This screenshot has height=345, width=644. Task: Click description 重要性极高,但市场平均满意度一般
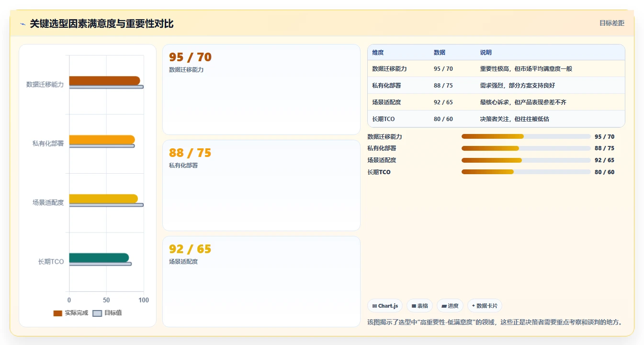(x=526, y=69)
